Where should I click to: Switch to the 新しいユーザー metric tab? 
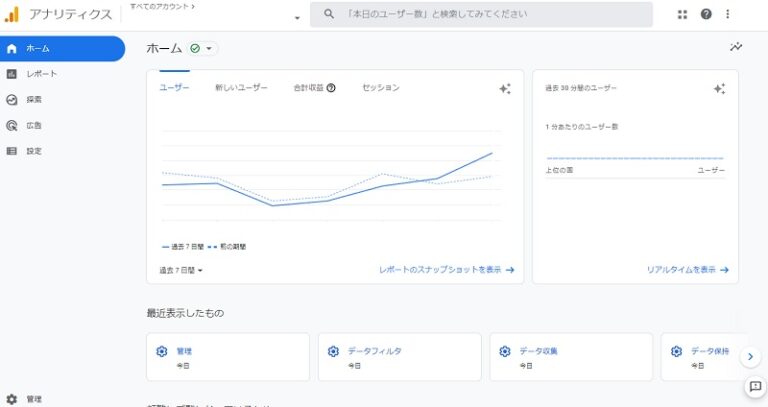pos(241,88)
